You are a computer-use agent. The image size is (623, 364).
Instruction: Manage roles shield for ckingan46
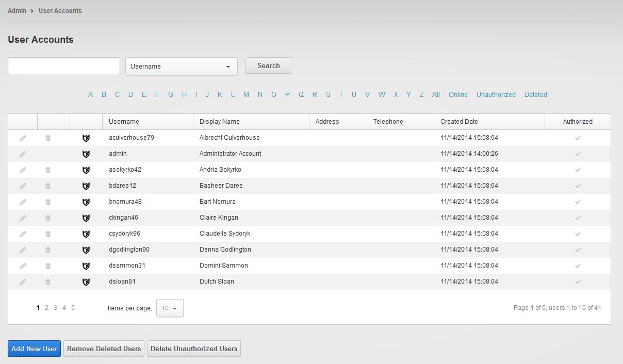[x=86, y=218]
